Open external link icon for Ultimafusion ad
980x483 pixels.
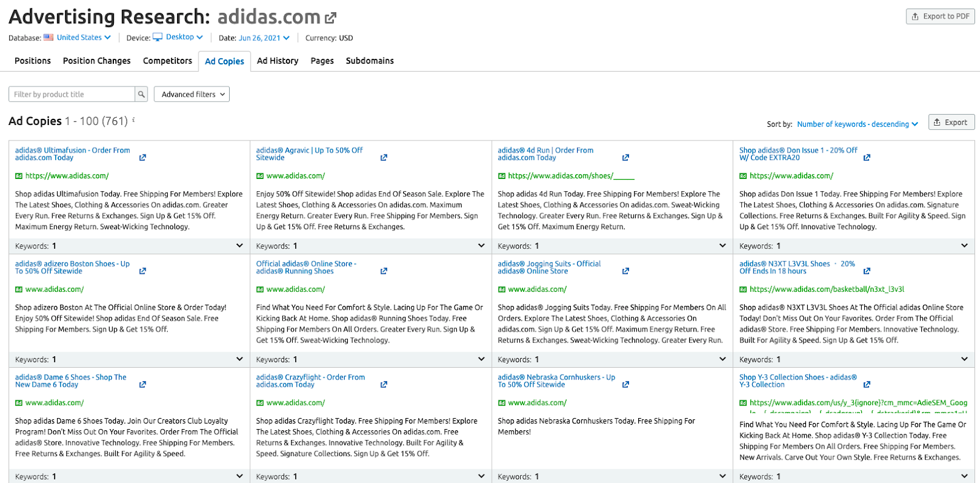tap(143, 158)
